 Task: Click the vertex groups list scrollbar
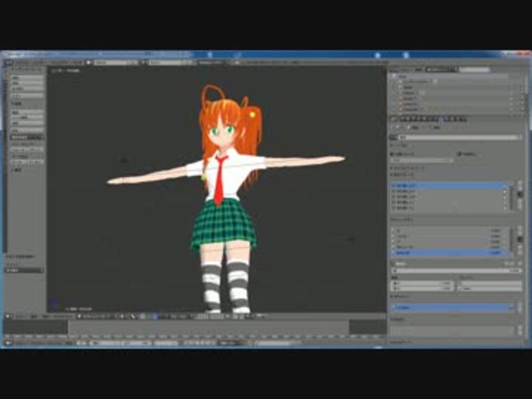coord(511,197)
